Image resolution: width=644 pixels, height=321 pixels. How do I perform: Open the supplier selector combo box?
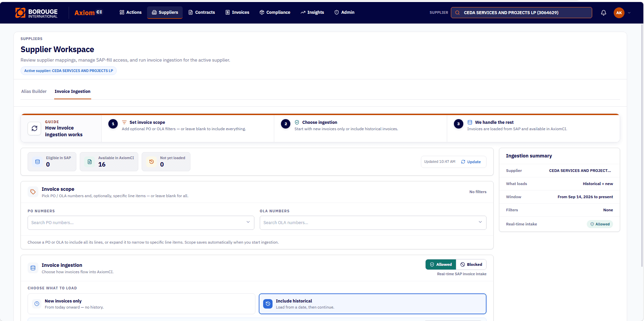click(522, 13)
